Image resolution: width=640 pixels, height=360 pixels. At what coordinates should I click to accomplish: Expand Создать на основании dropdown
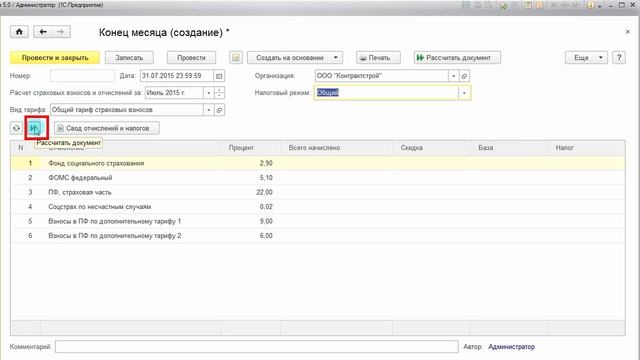point(295,58)
